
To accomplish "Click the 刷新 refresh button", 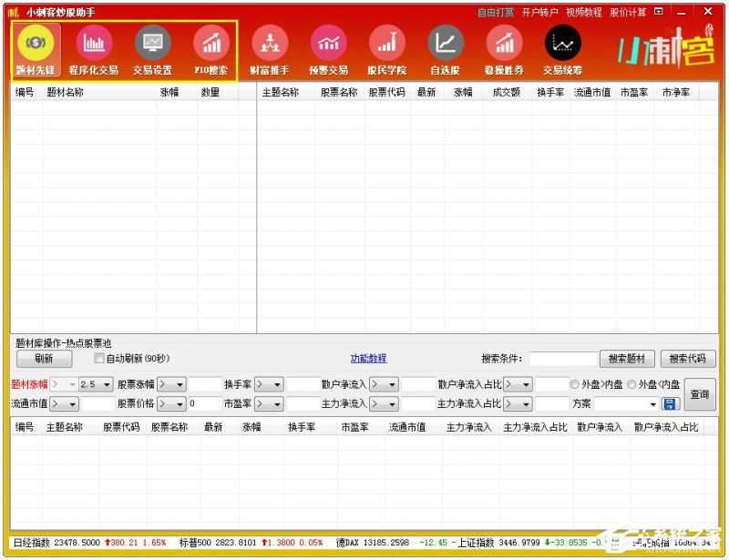I will tap(43, 358).
